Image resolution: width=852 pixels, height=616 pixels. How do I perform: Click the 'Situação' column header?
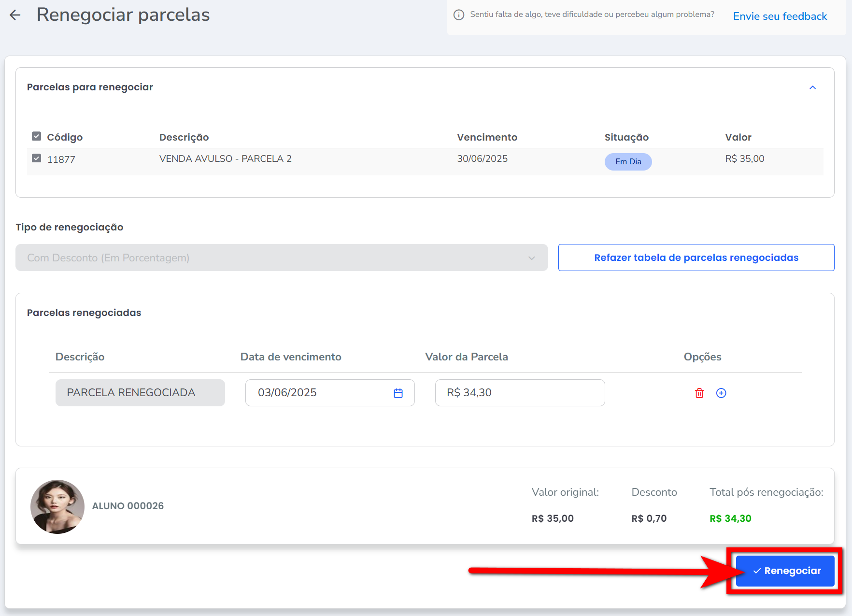pos(626,137)
